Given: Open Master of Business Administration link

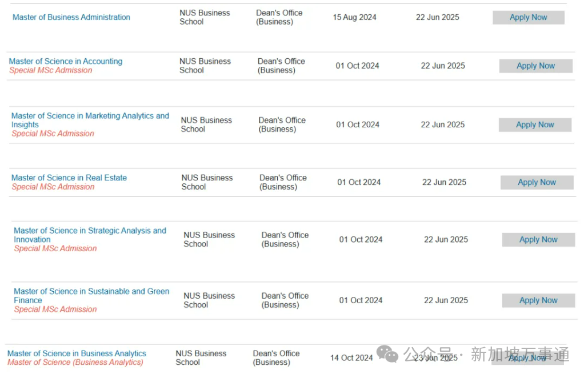Looking at the screenshot, I should point(71,17).
